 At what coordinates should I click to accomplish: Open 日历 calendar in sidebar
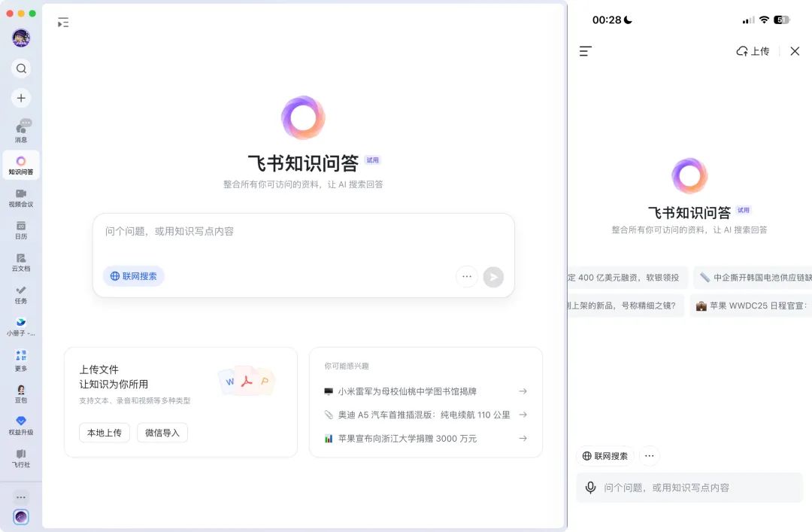pyautogui.click(x=21, y=230)
